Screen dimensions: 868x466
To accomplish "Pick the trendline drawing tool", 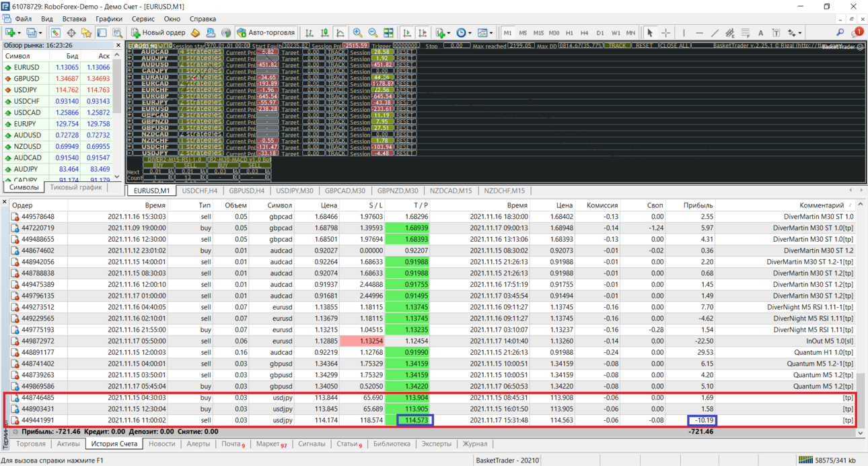I will pos(715,32).
